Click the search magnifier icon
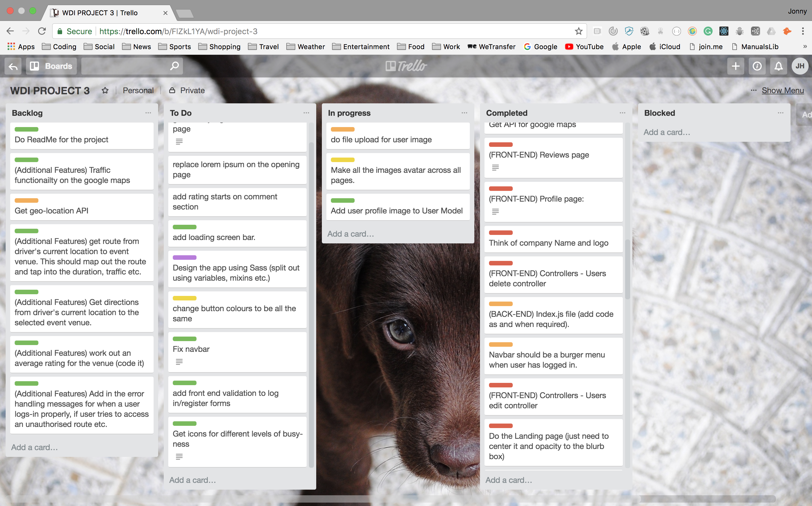Screen dimensions: 812x506 click(x=174, y=66)
